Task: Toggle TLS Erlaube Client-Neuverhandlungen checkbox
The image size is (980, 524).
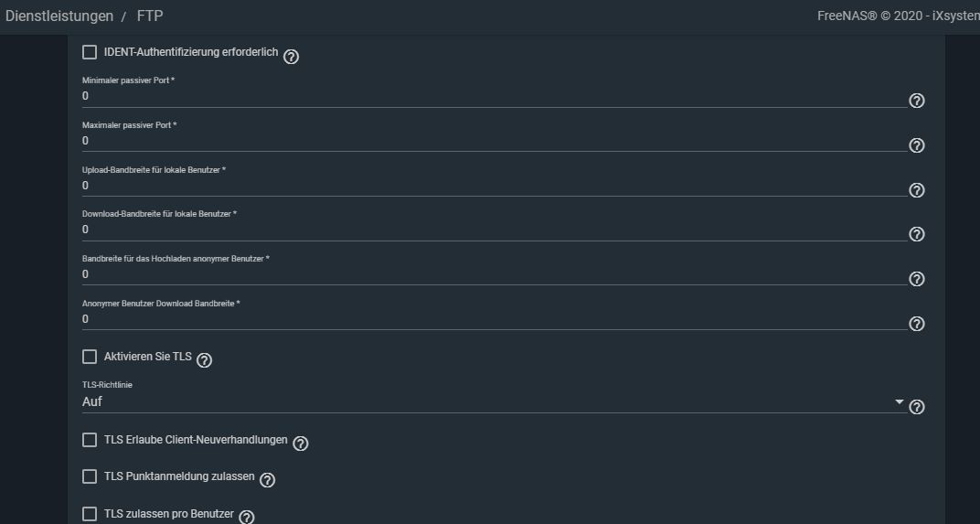Action: click(x=90, y=440)
